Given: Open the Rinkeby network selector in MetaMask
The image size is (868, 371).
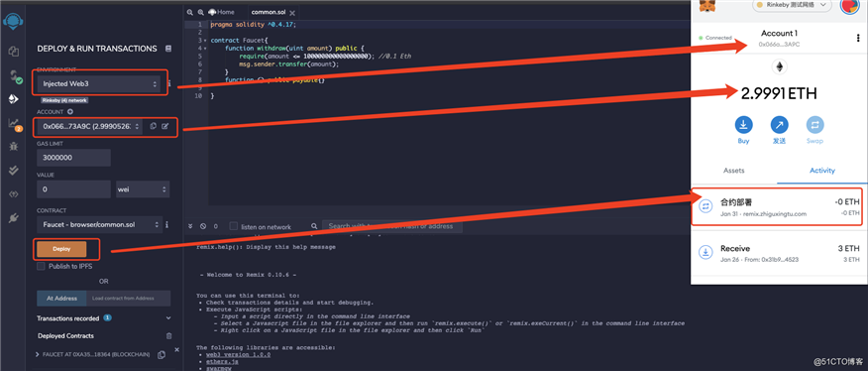Looking at the screenshot, I should pos(792,5).
